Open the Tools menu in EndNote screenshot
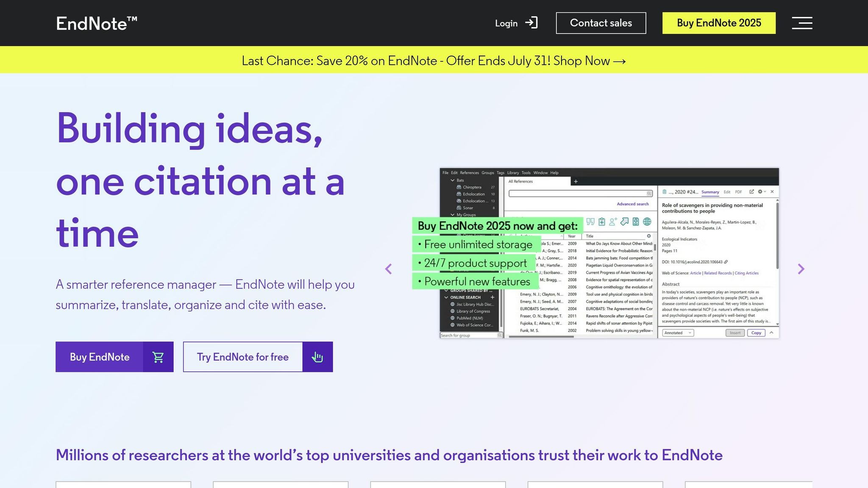This screenshot has width=868, height=488. 526,173
